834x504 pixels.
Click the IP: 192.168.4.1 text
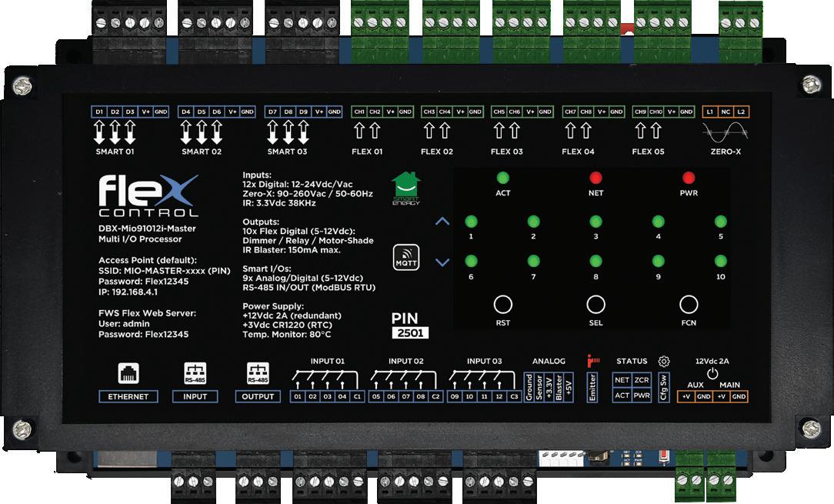coord(128,292)
